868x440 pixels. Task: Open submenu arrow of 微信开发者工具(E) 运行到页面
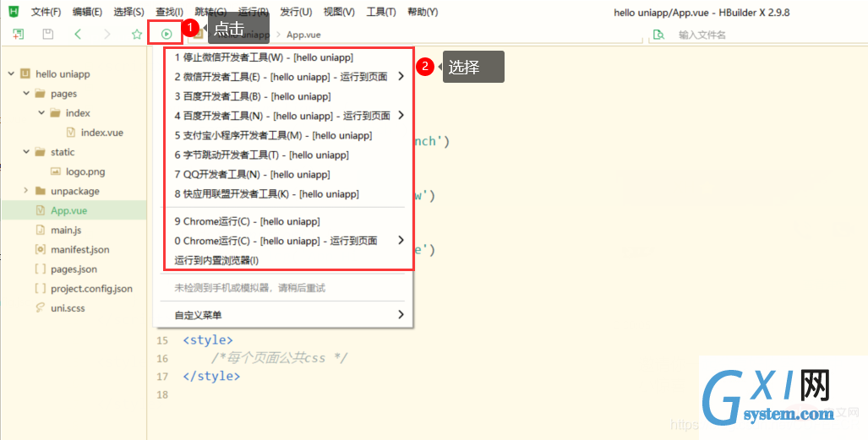click(401, 76)
